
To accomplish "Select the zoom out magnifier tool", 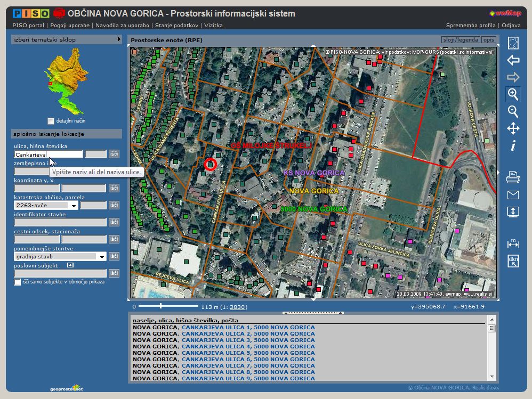I will [513, 111].
